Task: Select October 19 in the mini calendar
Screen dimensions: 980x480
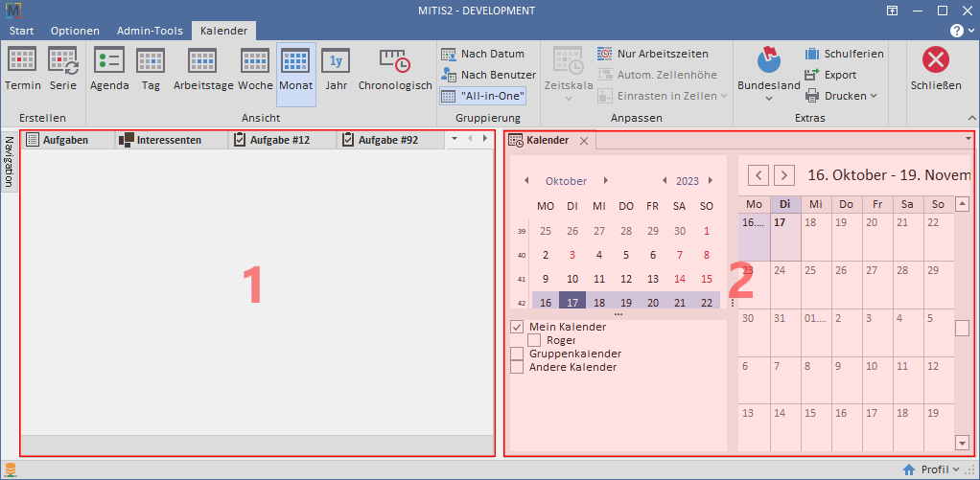Action: [625, 303]
